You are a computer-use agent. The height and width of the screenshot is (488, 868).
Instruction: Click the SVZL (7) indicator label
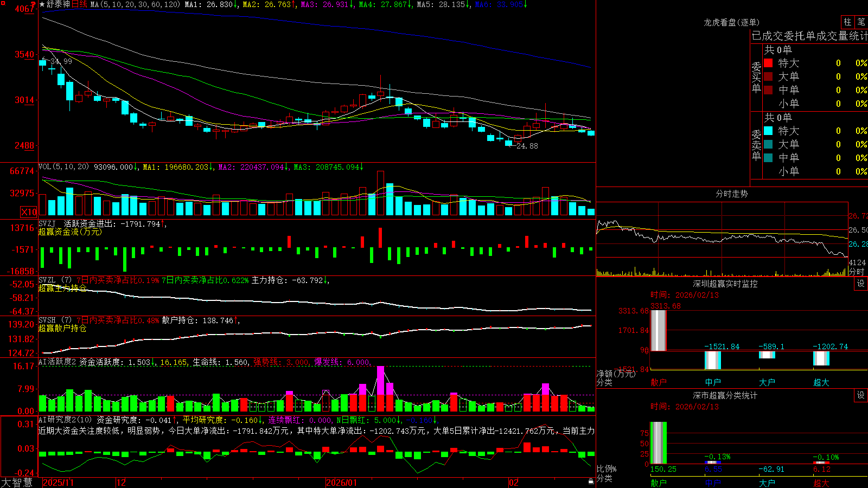55,280
